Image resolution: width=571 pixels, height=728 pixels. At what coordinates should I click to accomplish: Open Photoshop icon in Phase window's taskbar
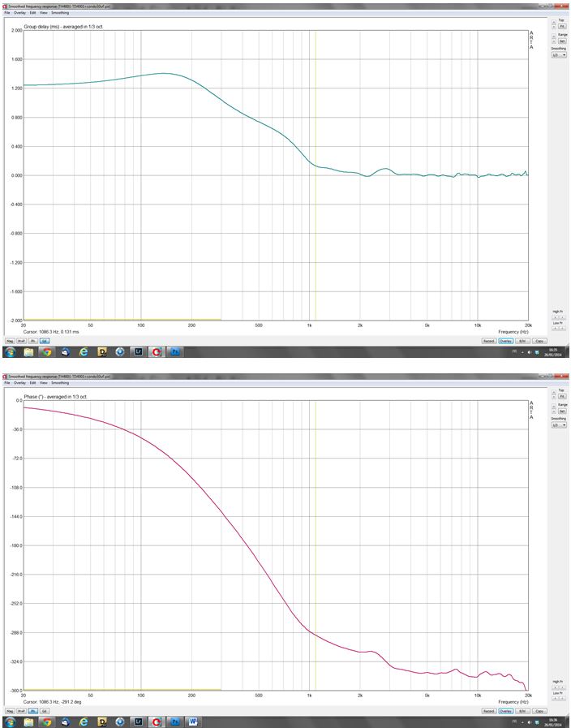pyautogui.click(x=175, y=722)
